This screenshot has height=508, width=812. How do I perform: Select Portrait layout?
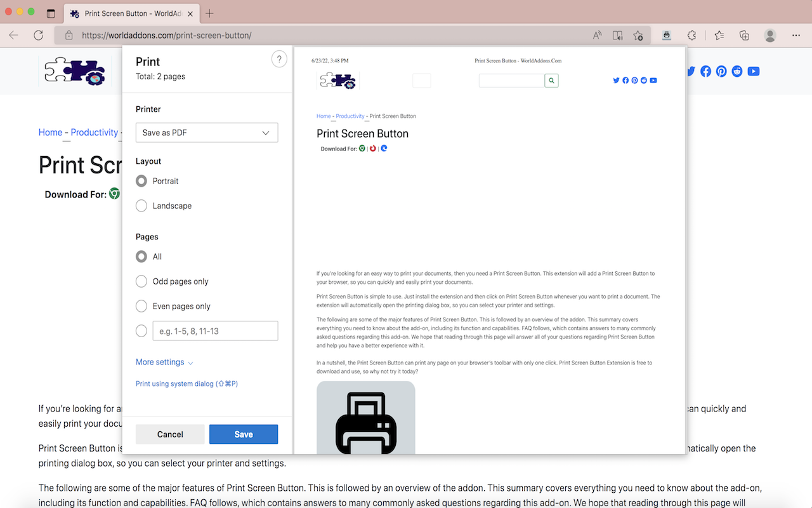point(141,181)
